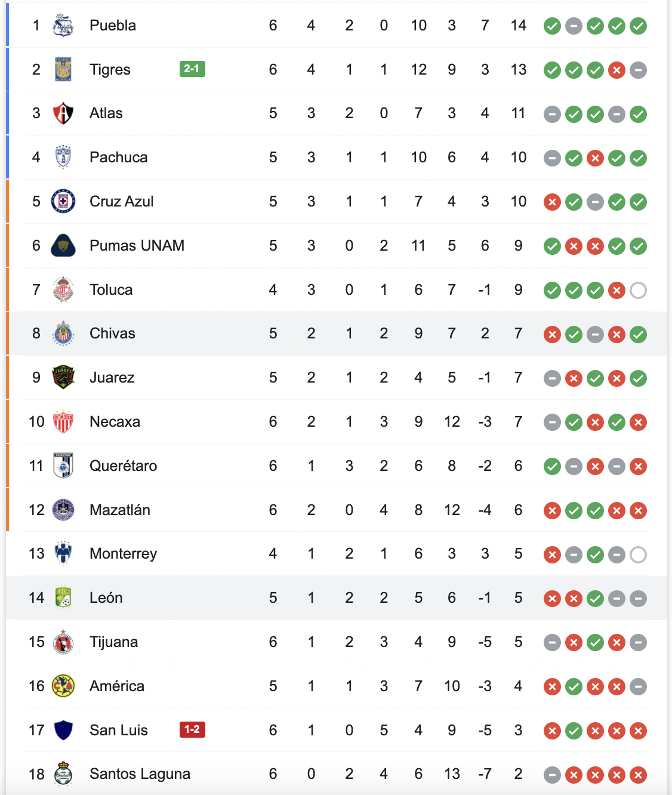Open the Chivas team crest
The width and height of the screenshot is (672, 795).
pos(63,334)
